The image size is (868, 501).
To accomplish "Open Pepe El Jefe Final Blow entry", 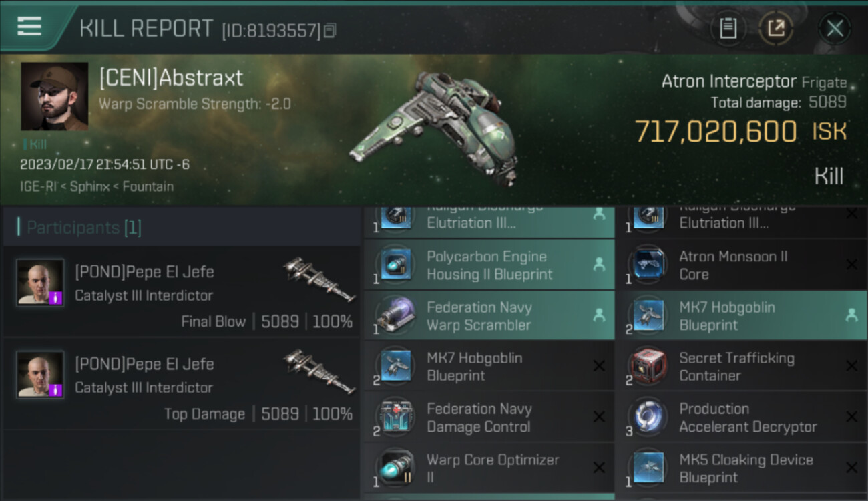I will [182, 292].
